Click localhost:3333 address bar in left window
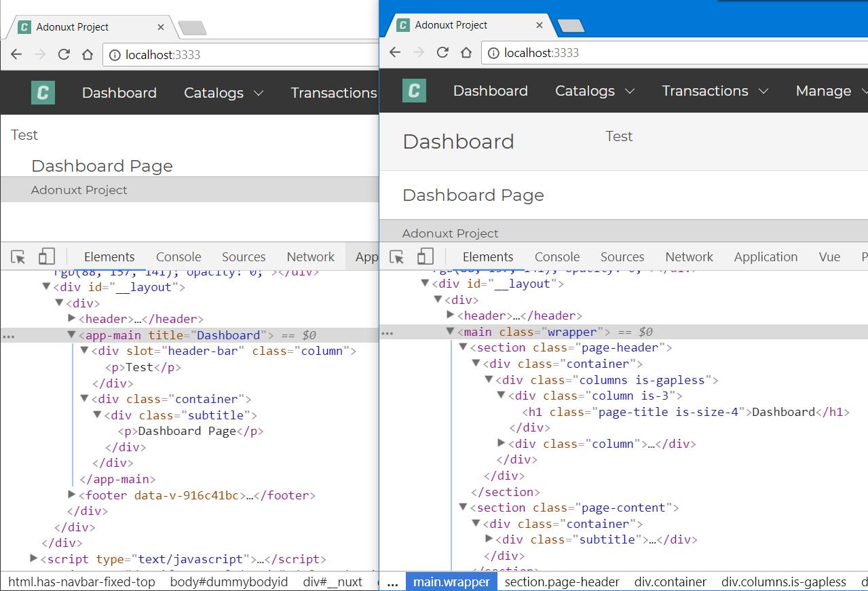 coord(240,55)
